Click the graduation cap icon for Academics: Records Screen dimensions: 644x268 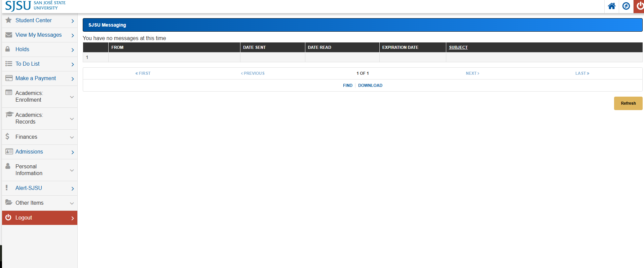pyautogui.click(x=9, y=114)
